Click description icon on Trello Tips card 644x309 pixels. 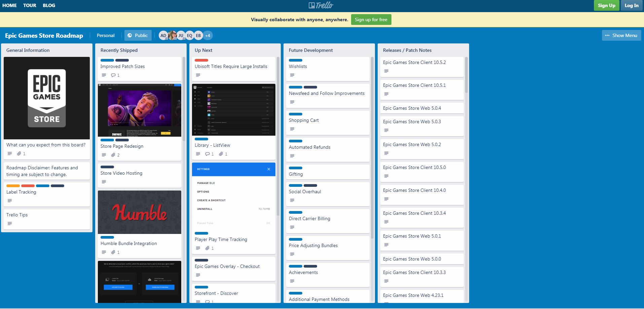pyautogui.click(x=10, y=224)
